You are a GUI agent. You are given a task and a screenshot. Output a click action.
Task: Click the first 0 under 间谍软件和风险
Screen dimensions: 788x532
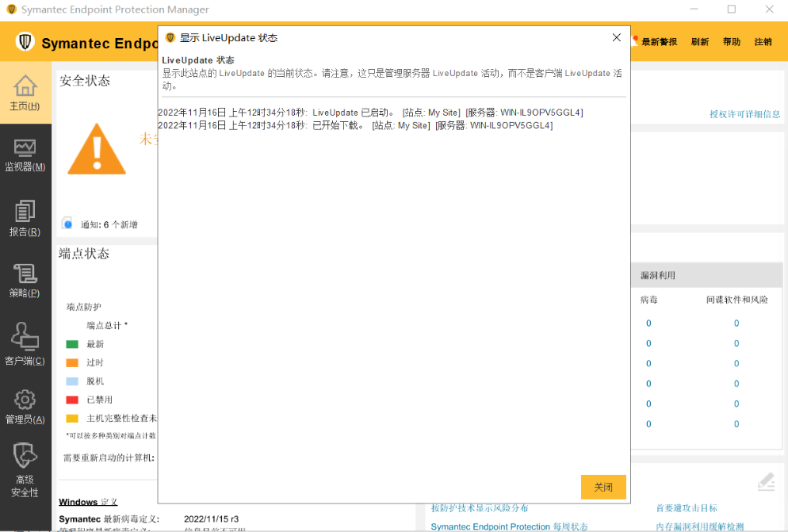[736, 323]
